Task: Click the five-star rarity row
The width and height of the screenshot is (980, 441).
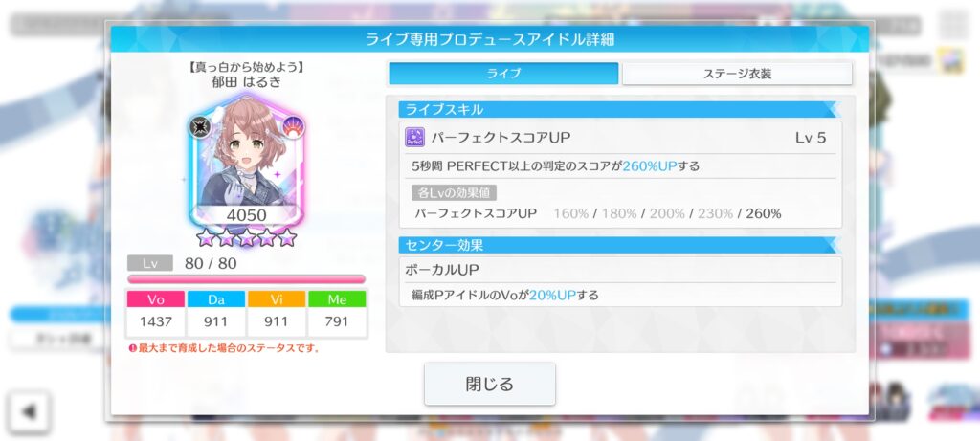Action: pyautogui.click(x=246, y=237)
